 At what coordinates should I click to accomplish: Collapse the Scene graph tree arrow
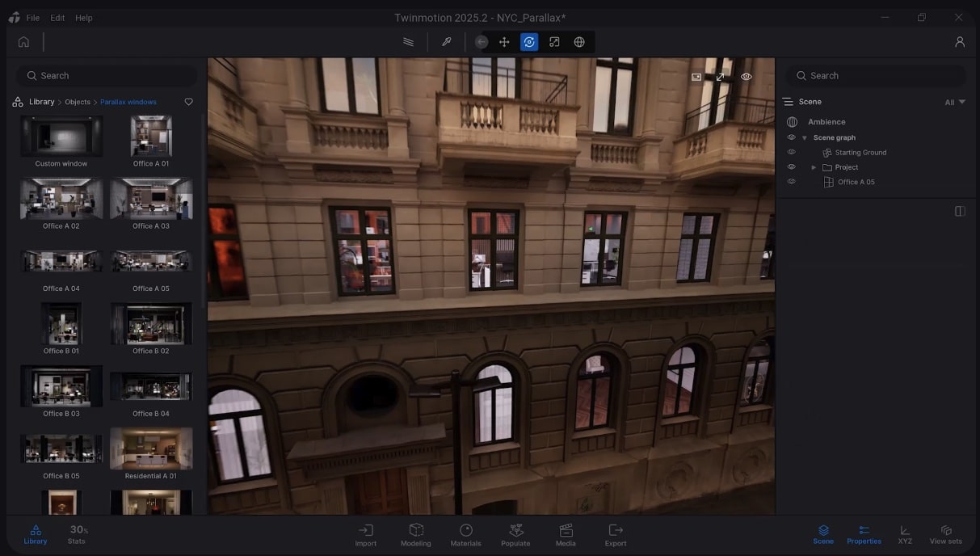click(x=805, y=138)
